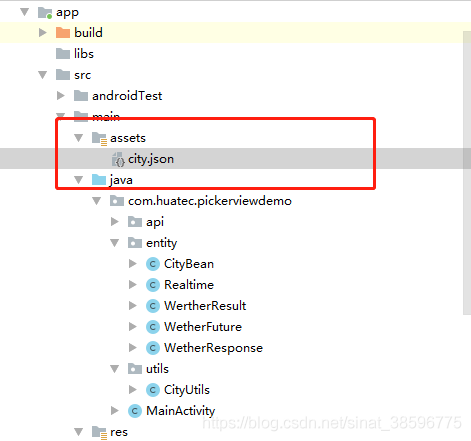
Task: Click the WetherResponse class icon
Action: [x=153, y=348]
